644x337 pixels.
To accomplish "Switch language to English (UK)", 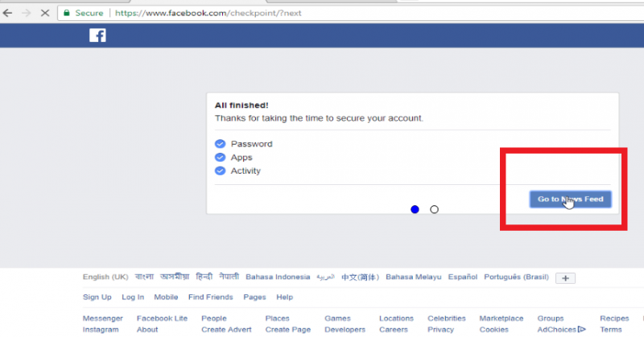I will (105, 277).
